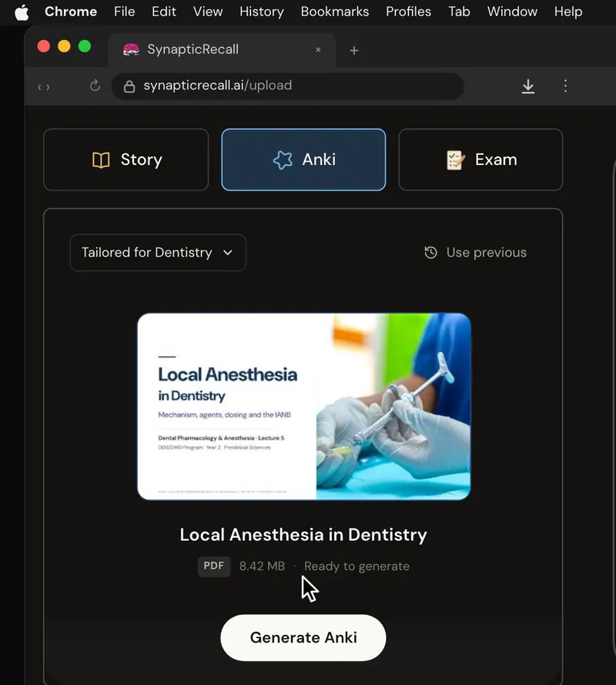The height and width of the screenshot is (685, 616).
Task: Click the synapticrecall.ai/upload address bar
Action: [288, 86]
